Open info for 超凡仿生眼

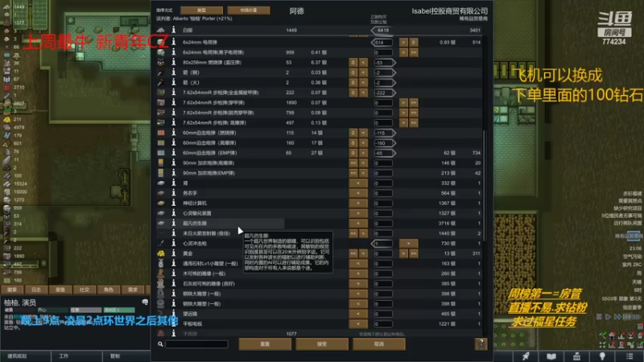point(173,224)
